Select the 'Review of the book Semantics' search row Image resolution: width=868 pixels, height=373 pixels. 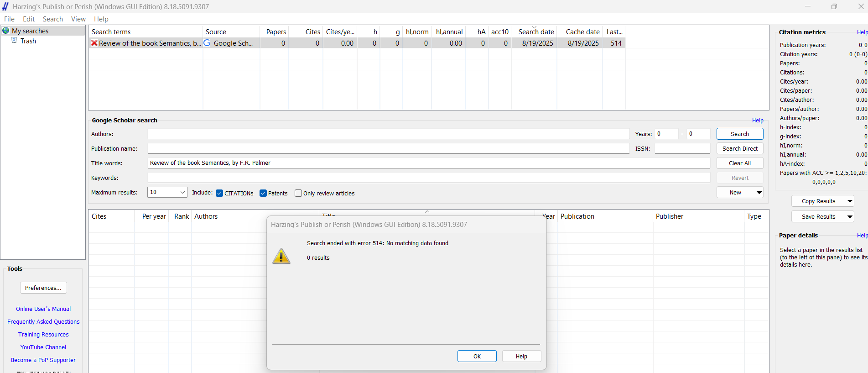(357, 43)
